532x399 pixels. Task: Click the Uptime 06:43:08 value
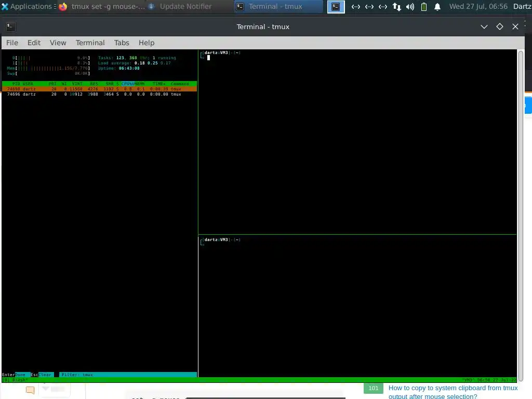(x=129, y=68)
